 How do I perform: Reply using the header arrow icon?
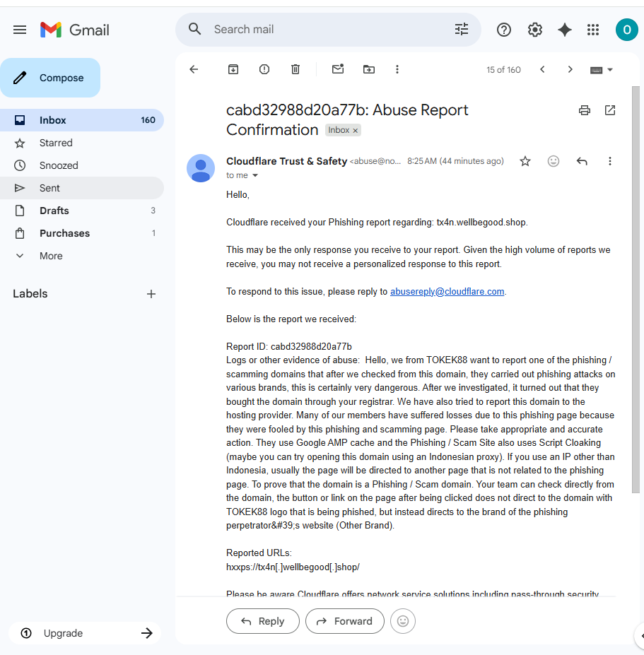point(582,161)
